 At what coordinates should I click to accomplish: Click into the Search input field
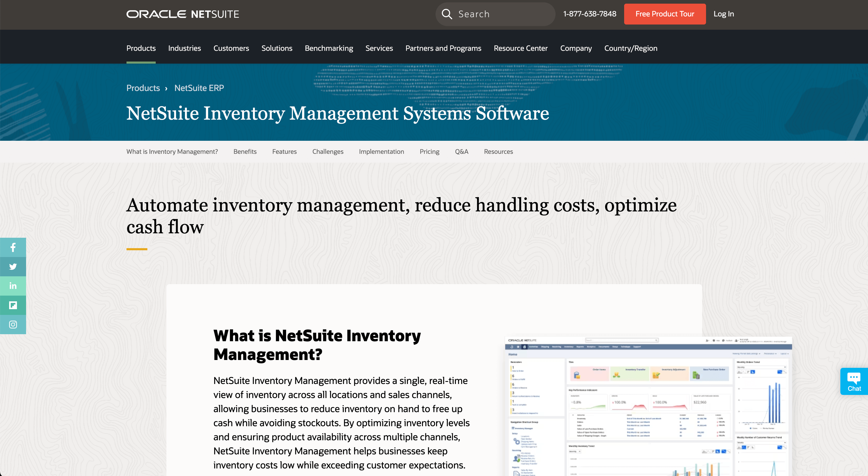(502, 14)
